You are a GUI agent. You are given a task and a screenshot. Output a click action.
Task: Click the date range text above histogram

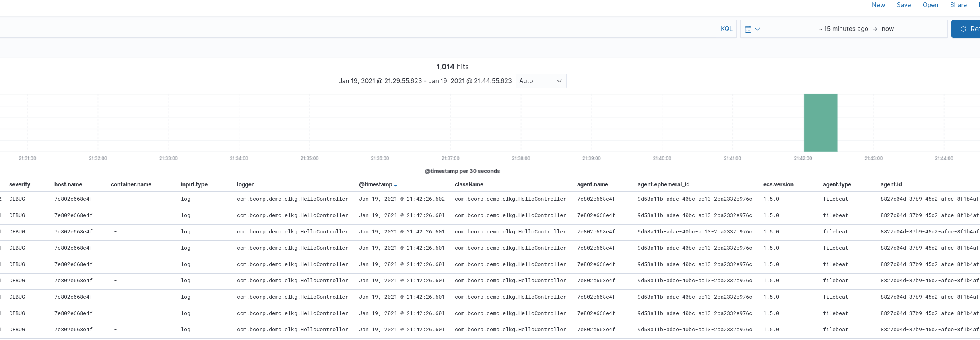pyautogui.click(x=425, y=81)
